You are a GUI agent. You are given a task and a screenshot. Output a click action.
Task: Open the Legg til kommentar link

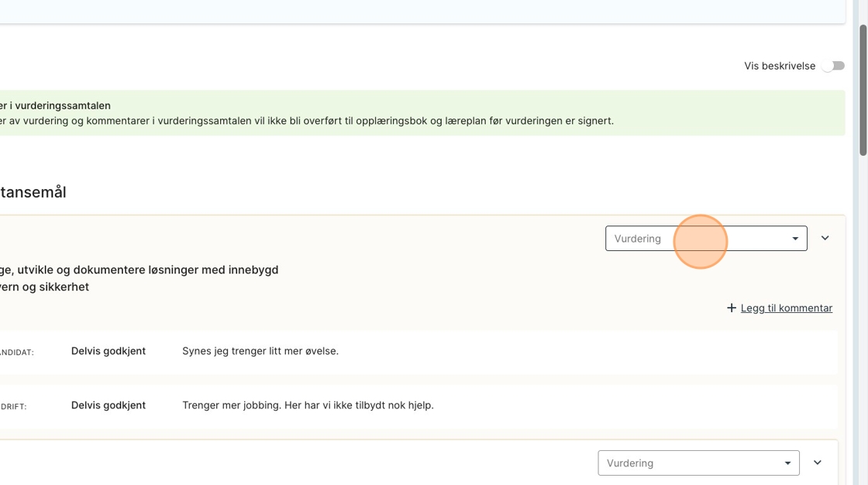tap(786, 308)
